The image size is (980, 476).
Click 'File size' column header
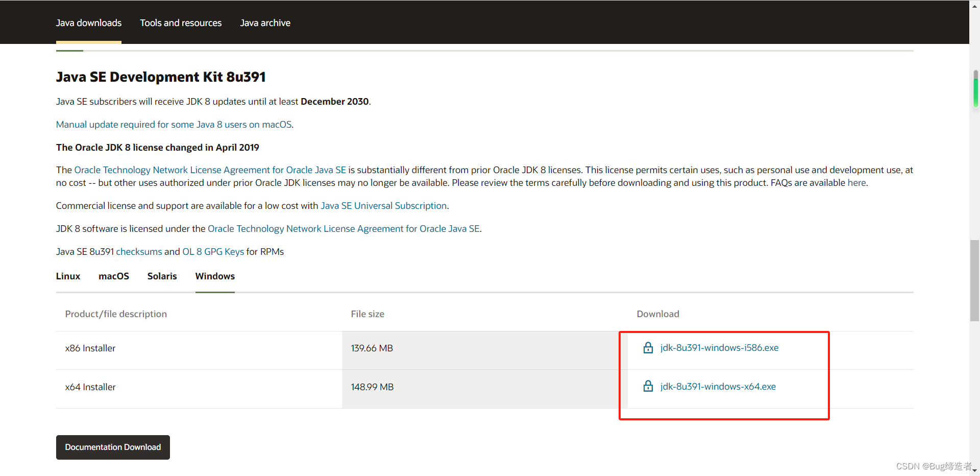(x=367, y=314)
